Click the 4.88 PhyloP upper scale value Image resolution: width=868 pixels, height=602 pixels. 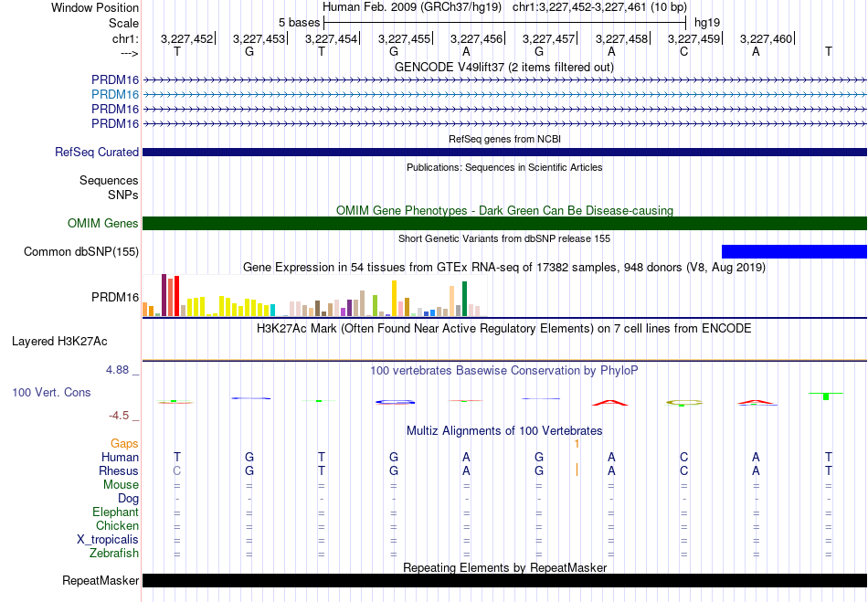pos(117,370)
